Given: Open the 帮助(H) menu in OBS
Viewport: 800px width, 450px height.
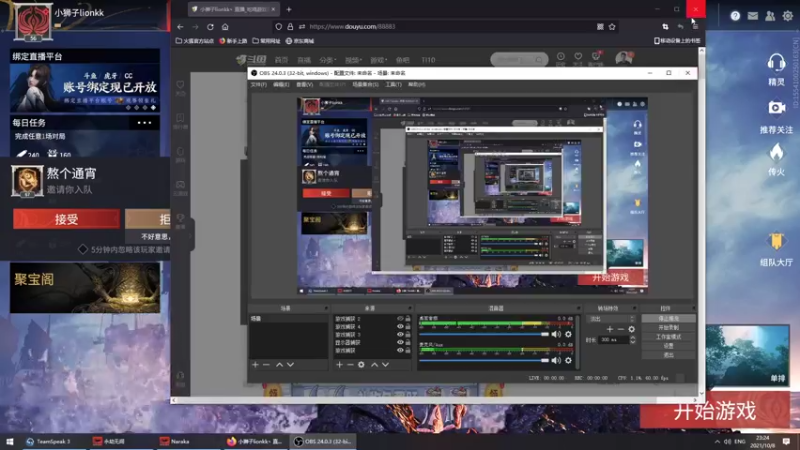Looking at the screenshot, I should click(x=416, y=85).
